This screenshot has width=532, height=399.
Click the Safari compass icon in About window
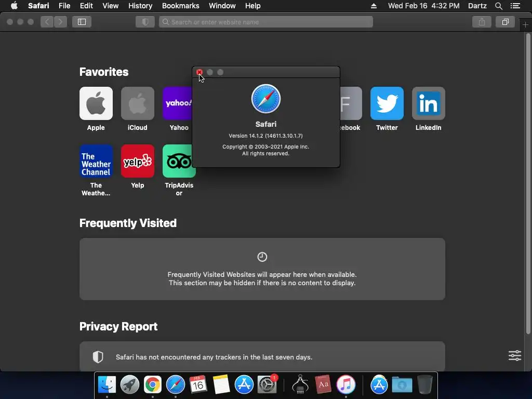coord(265,99)
